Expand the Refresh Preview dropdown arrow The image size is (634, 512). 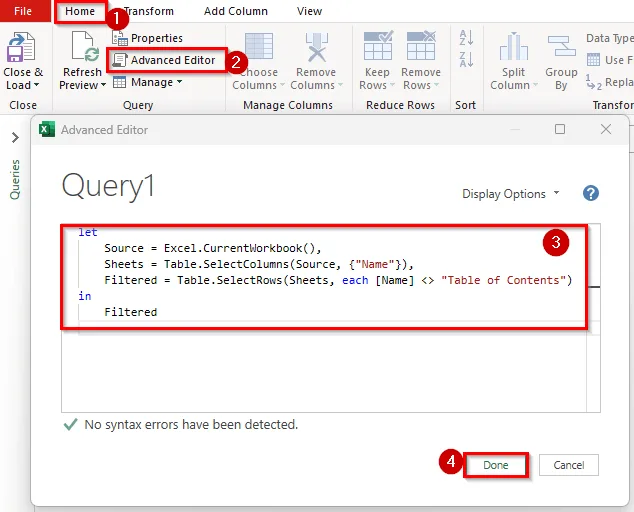(x=103, y=85)
